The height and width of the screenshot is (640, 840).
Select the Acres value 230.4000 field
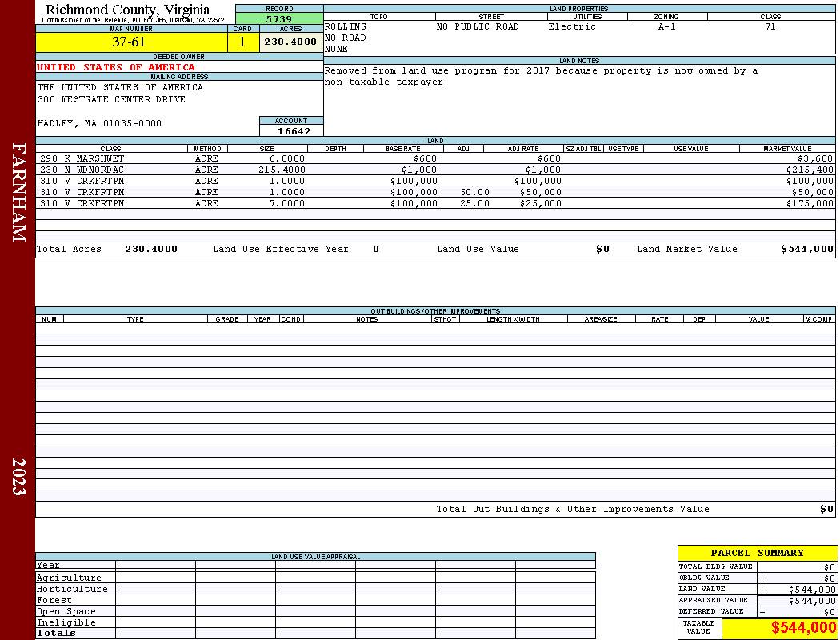291,42
